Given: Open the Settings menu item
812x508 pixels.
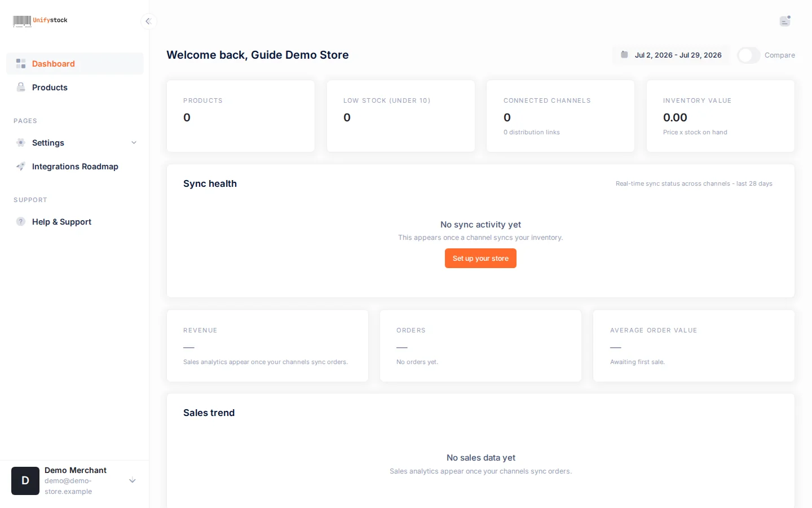Looking at the screenshot, I should click(x=75, y=143).
